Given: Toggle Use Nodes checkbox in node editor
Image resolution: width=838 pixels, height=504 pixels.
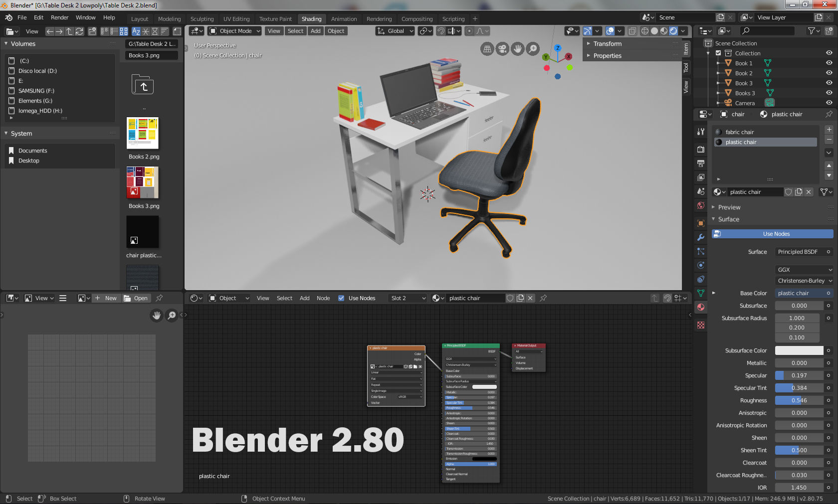Looking at the screenshot, I should 341,298.
